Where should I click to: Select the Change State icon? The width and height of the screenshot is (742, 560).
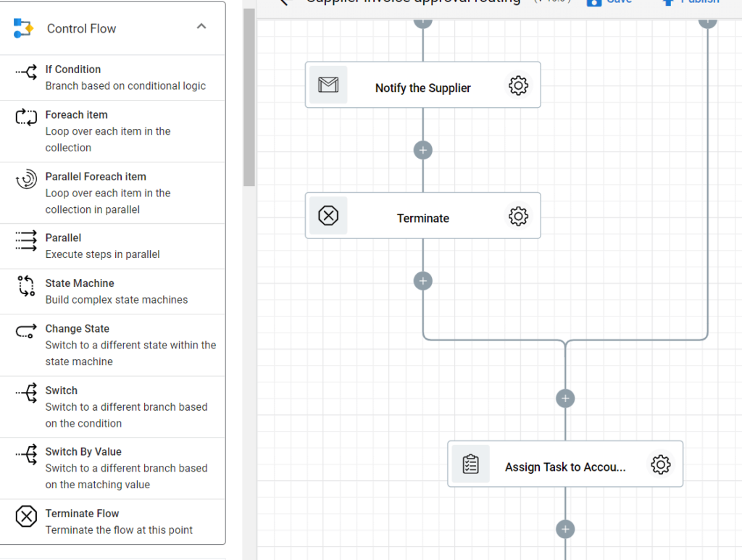click(25, 330)
